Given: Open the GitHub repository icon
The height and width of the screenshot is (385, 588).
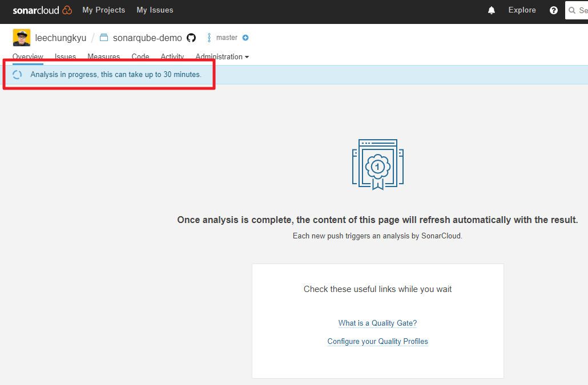Looking at the screenshot, I should (x=191, y=38).
